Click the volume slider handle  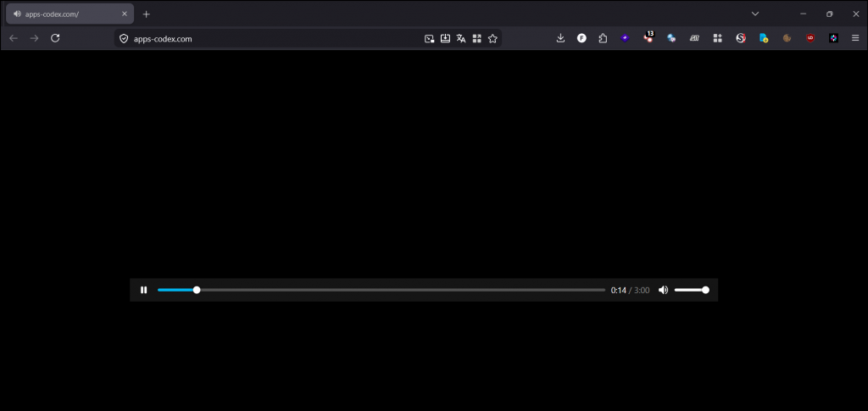(x=705, y=290)
